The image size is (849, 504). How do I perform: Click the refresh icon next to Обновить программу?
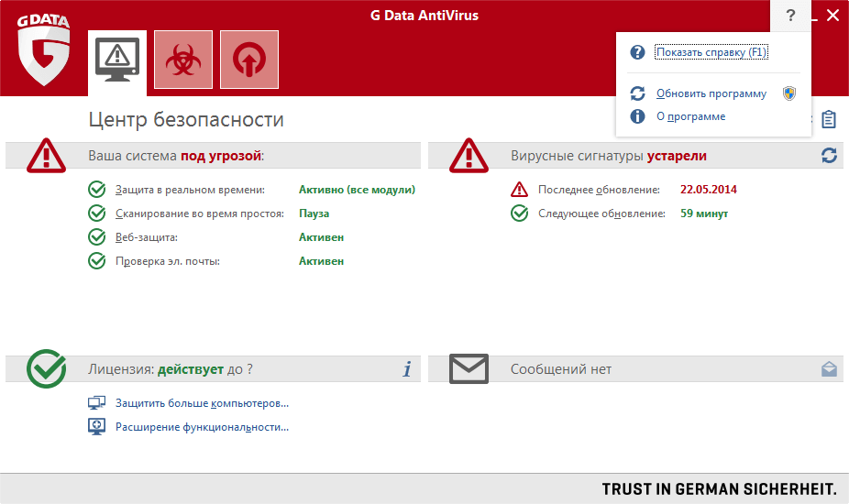(637, 93)
